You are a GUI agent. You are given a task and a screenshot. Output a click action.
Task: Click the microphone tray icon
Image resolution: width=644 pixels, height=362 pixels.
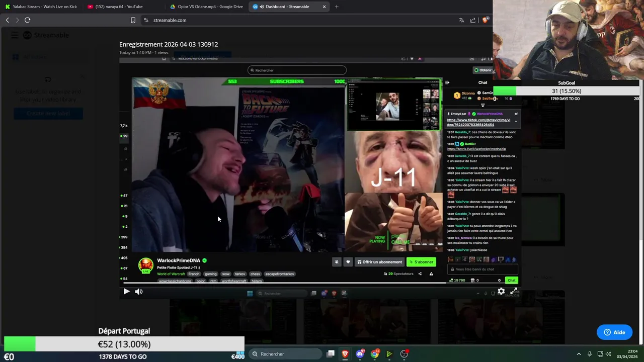[x=589, y=354]
